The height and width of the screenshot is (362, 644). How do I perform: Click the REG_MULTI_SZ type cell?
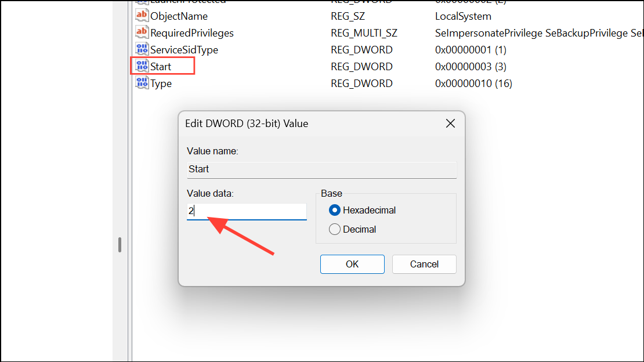(x=364, y=33)
